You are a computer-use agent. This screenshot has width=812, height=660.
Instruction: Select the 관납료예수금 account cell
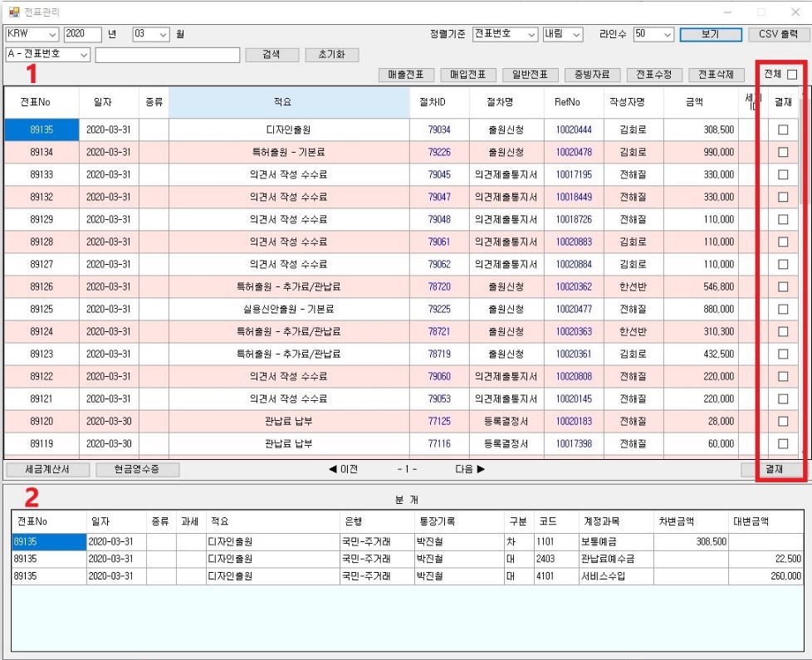click(x=616, y=559)
